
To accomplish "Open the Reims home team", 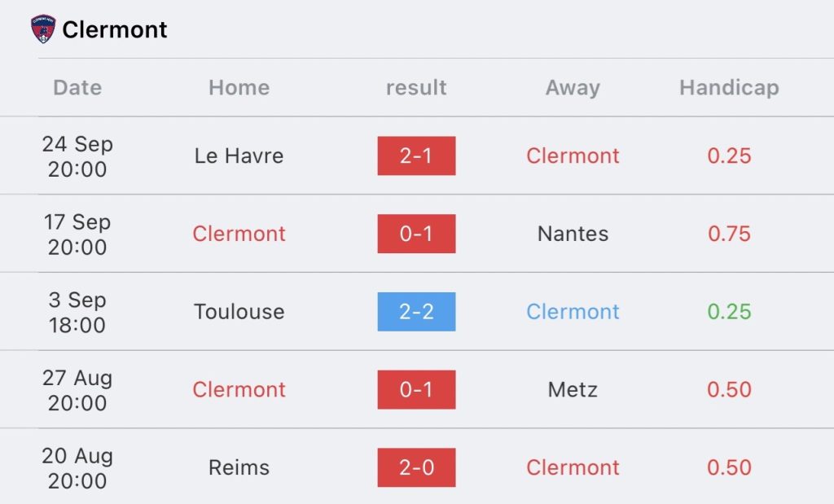I will (x=239, y=467).
